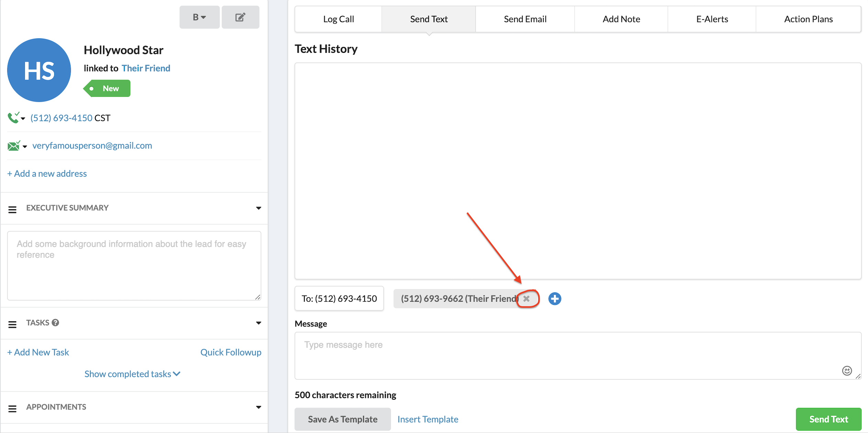Open the B rating dropdown
Screen dimensions: 868x433
pos(199,17)
